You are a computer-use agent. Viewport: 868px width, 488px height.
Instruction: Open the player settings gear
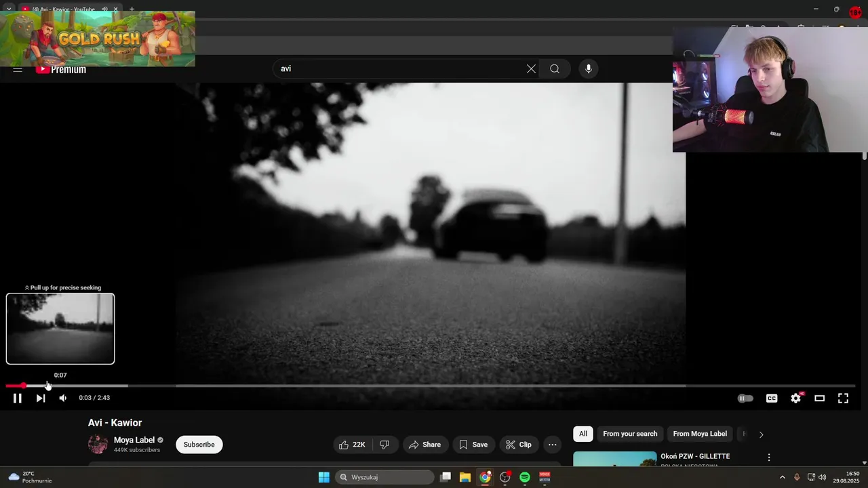[x=796, y=399]
